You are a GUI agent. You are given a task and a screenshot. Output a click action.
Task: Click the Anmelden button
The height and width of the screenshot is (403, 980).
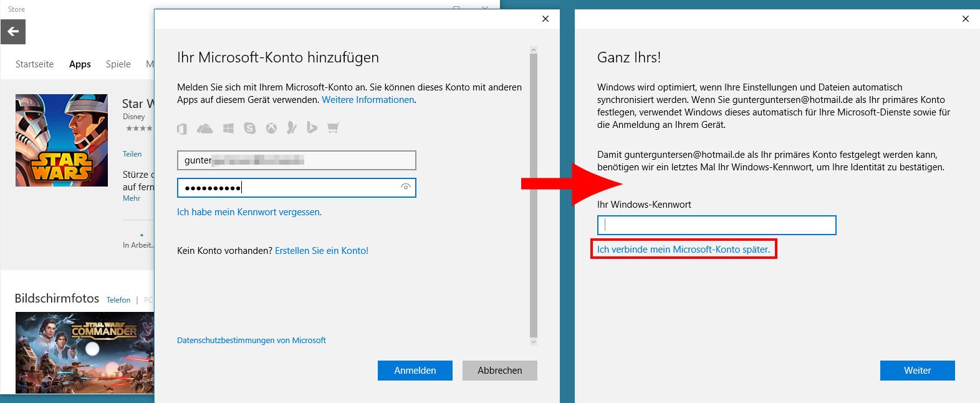tap(415, 371)
